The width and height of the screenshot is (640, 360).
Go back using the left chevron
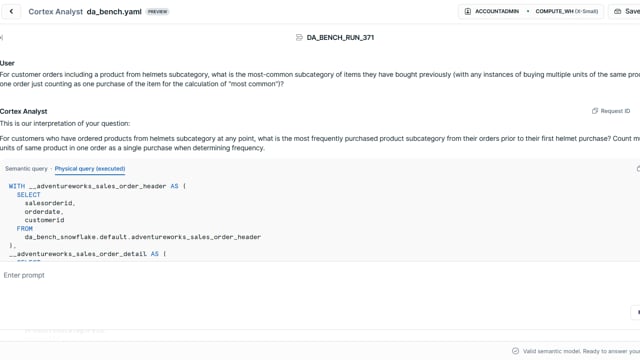tap(11, 11)
